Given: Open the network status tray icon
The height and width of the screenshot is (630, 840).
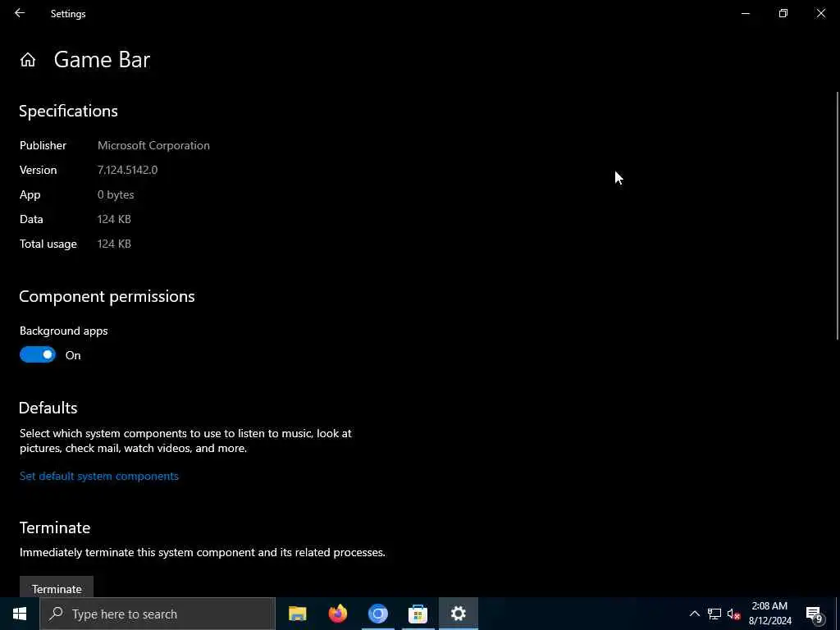Looking at the screenshot, I should pos(714,614).
